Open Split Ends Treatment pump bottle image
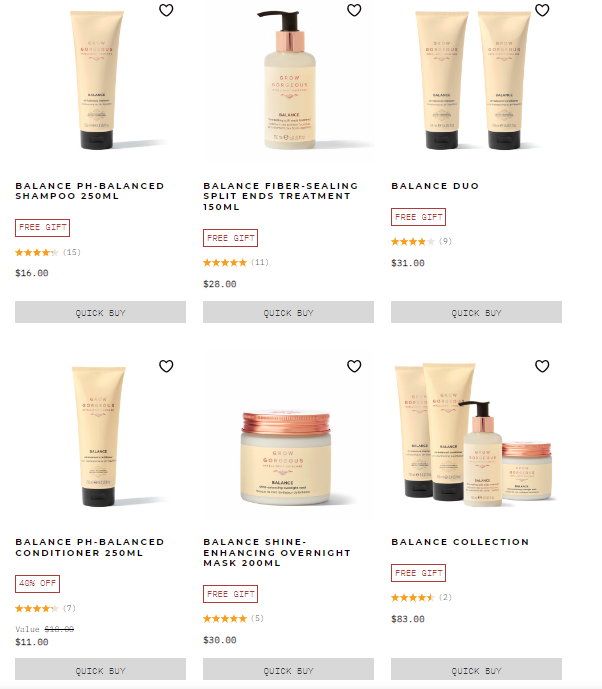The height and width of the screenshot is (689, 602). (289, 80)
